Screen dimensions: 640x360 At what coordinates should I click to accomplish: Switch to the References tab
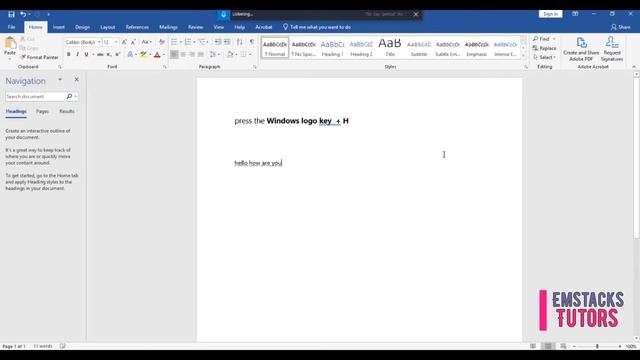pos(137,27)
